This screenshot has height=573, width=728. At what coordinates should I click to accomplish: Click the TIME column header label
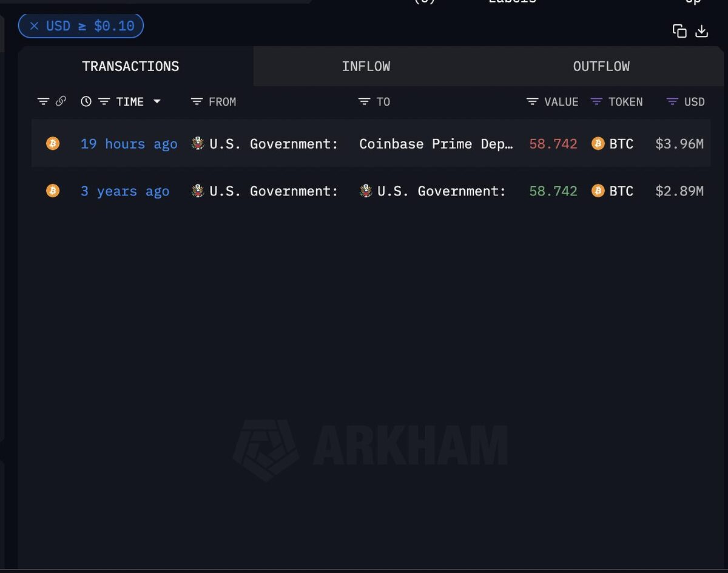(130, 101)
